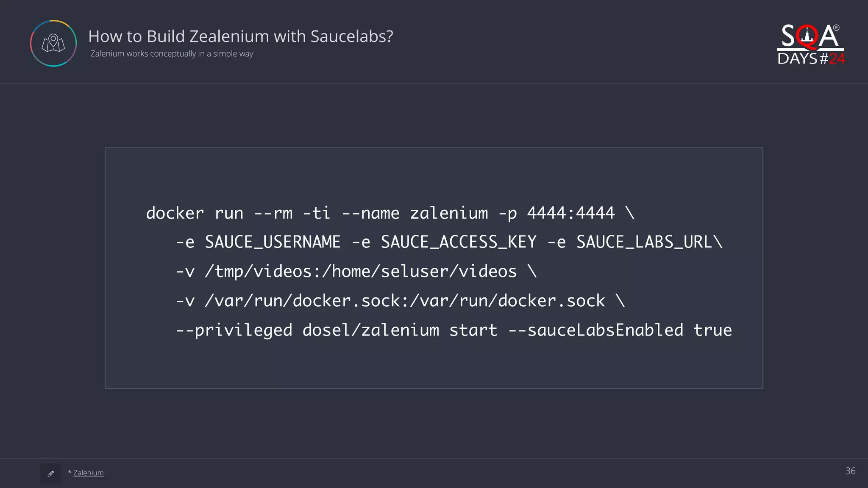The image size is (868, 488).
Task: Click the registered trademark symbol in logo
Action: pyautogui.click(x=836, y=28)
